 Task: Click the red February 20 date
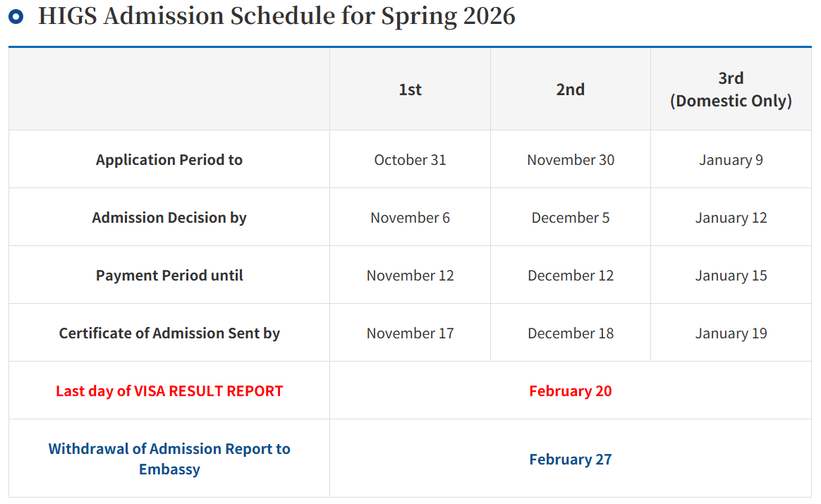point(570,391)
